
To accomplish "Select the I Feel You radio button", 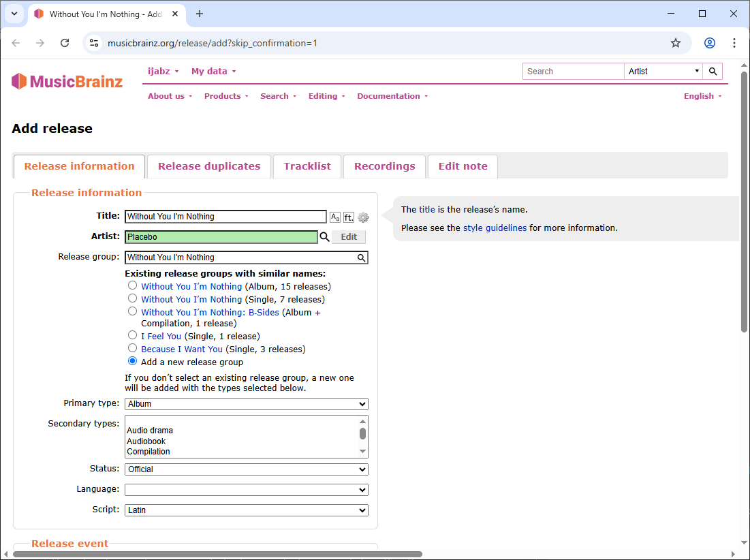I will tap(133, 335).
